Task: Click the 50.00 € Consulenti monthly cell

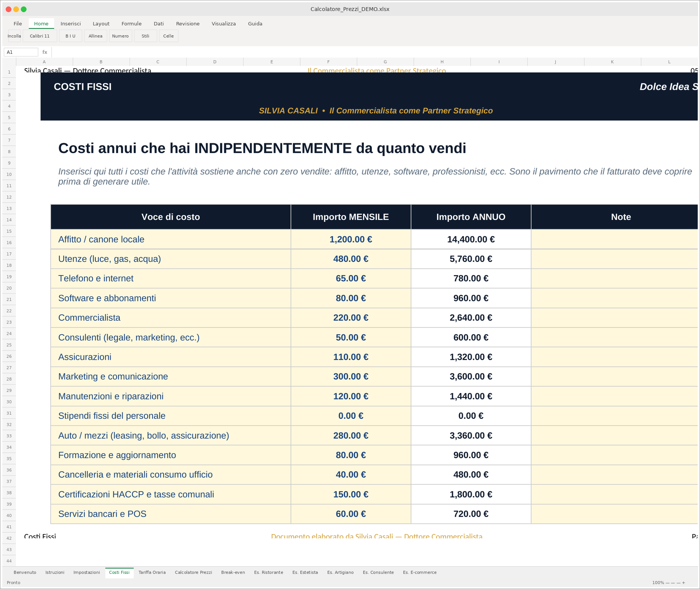Action: point(351,337)
